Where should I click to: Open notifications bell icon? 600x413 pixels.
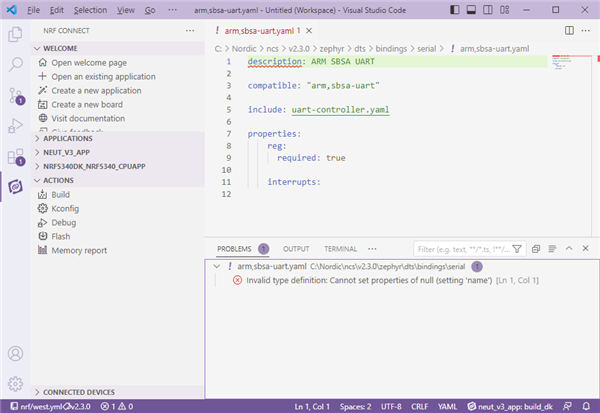(x=586, y=406)
